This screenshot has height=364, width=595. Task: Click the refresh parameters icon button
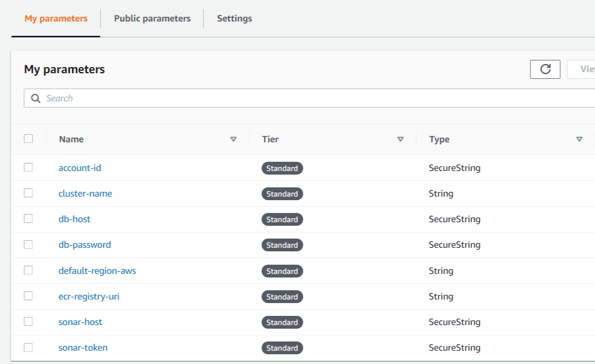coord(545,69)
